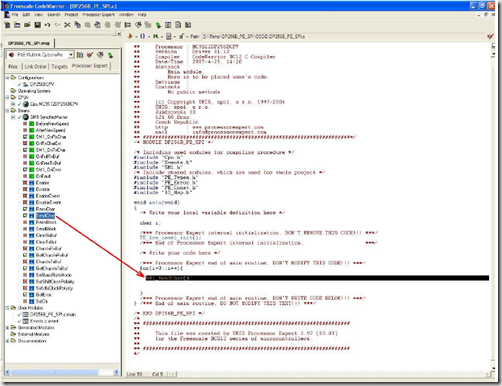Click the Cut scissors toolbar icon
Screen dimensions: 502x386
click(x=67, y=25)
